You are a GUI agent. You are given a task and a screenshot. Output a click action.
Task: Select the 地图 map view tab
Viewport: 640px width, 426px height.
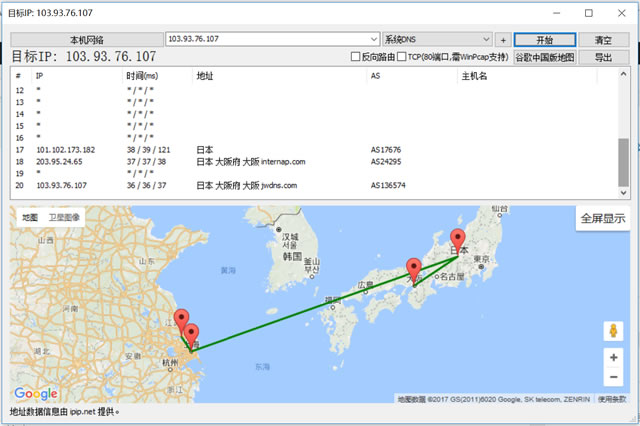click(x=30, y=217)
